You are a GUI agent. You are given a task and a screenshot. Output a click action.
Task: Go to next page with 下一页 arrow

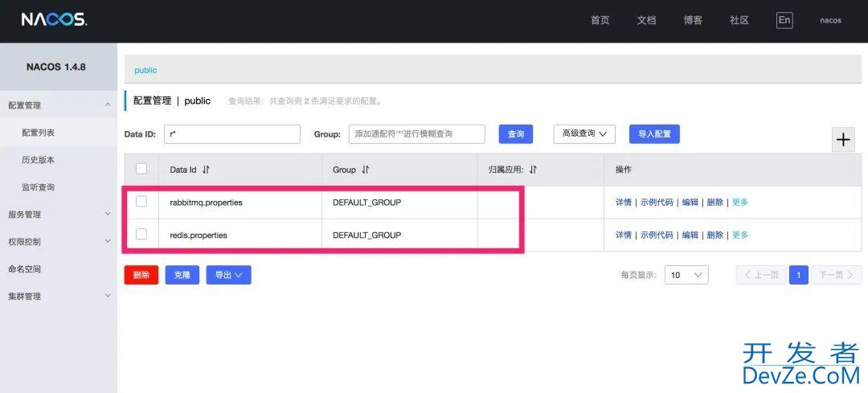pyautogui.click(x=836, y=275)
